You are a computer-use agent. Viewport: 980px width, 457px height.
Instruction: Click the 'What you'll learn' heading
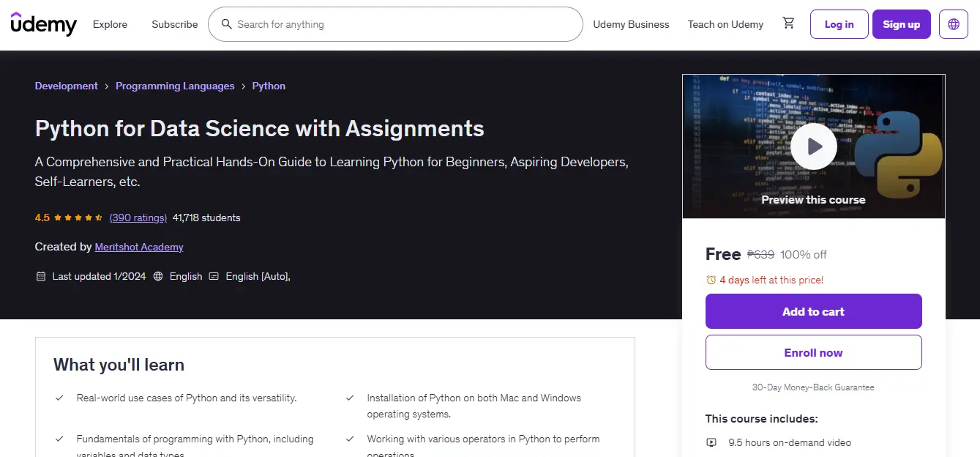(119, 365)
